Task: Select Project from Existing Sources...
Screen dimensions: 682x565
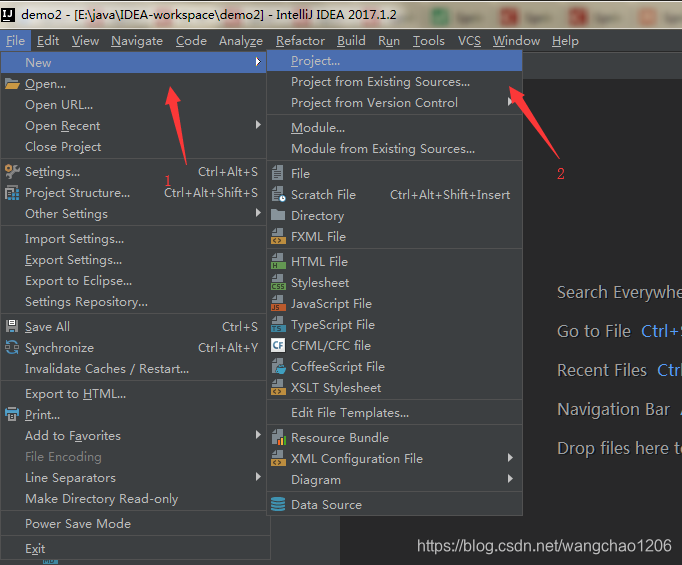Action: coord(394,82)
